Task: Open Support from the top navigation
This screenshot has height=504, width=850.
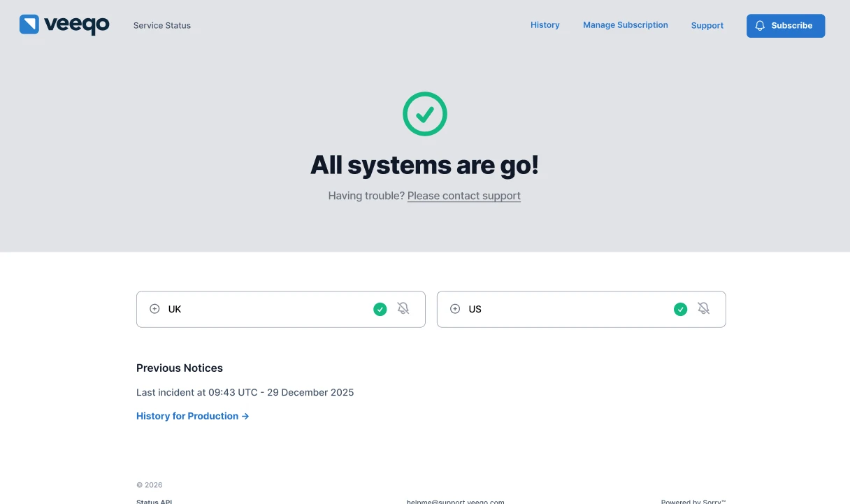Action: click(x=707, y=25)
